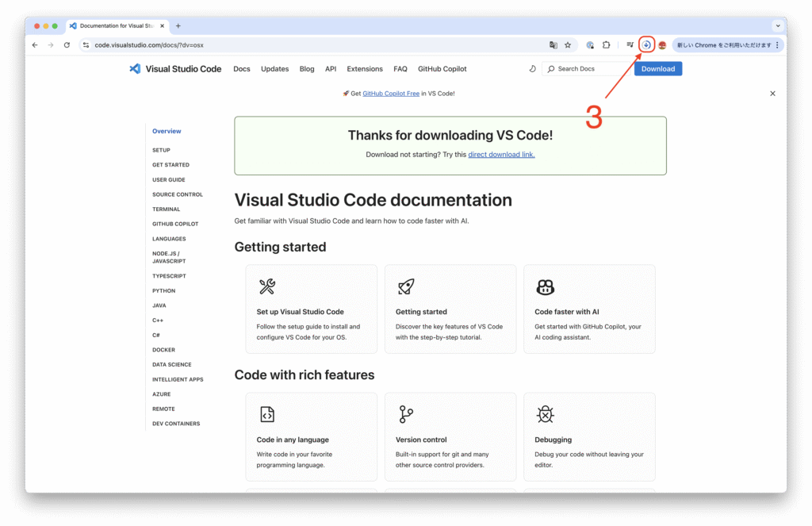This screenshot has width=812, height=526.
Task: Expand the GET STARTED sidebar section
Action: click(x=171, y=165)
